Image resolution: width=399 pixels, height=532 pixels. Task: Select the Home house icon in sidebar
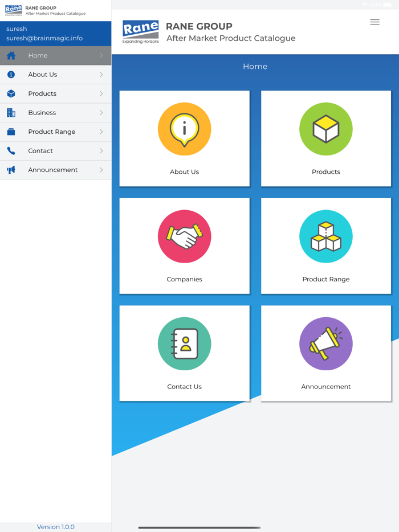11,56
